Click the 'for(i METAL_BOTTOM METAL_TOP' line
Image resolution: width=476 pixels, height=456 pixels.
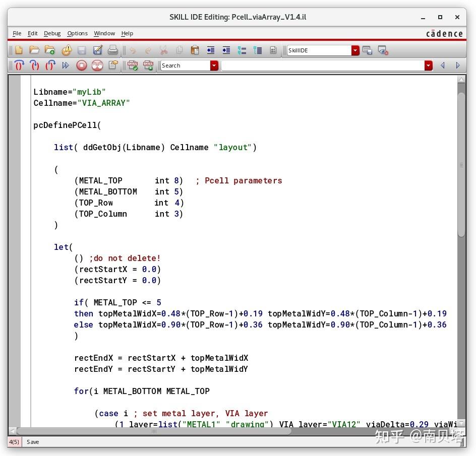(142, 391)
